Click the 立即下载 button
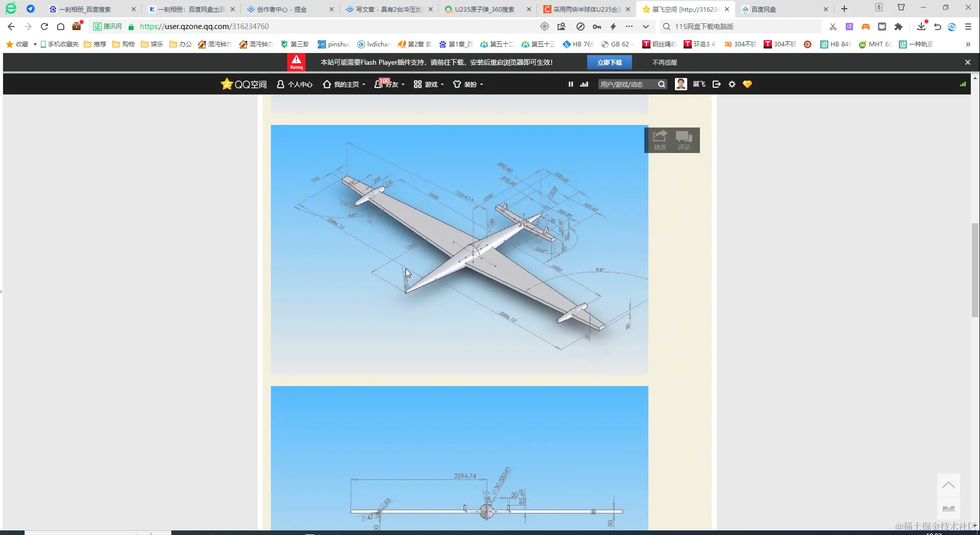Viewport: 980px width, 535px height. coord(610,62)
